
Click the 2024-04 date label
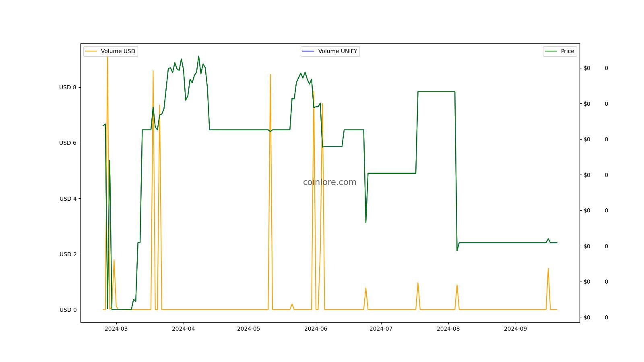click(183, 329)
